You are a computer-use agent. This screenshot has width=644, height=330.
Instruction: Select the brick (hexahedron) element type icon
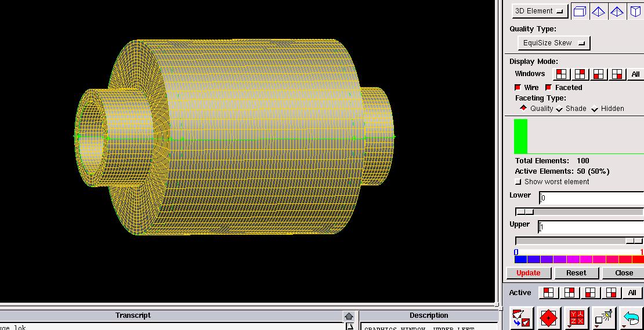tap(579, 12)
